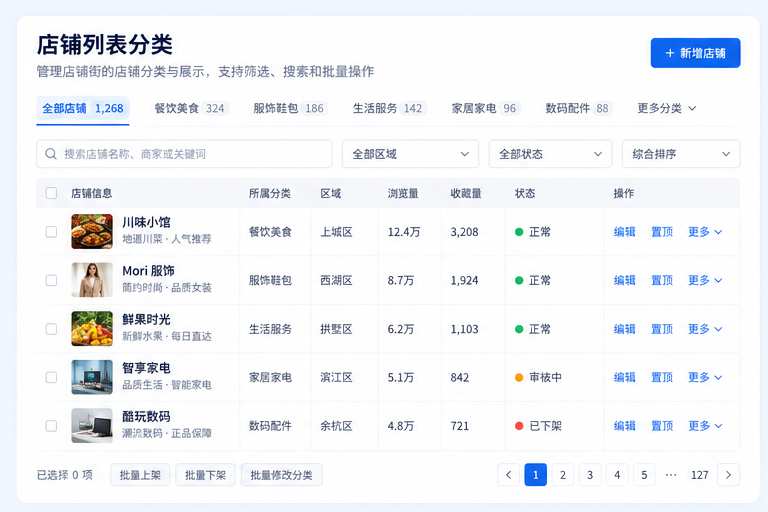Click the 西湖区 region cell
This screenshot has height=512, width=768.
pos(336,280)
